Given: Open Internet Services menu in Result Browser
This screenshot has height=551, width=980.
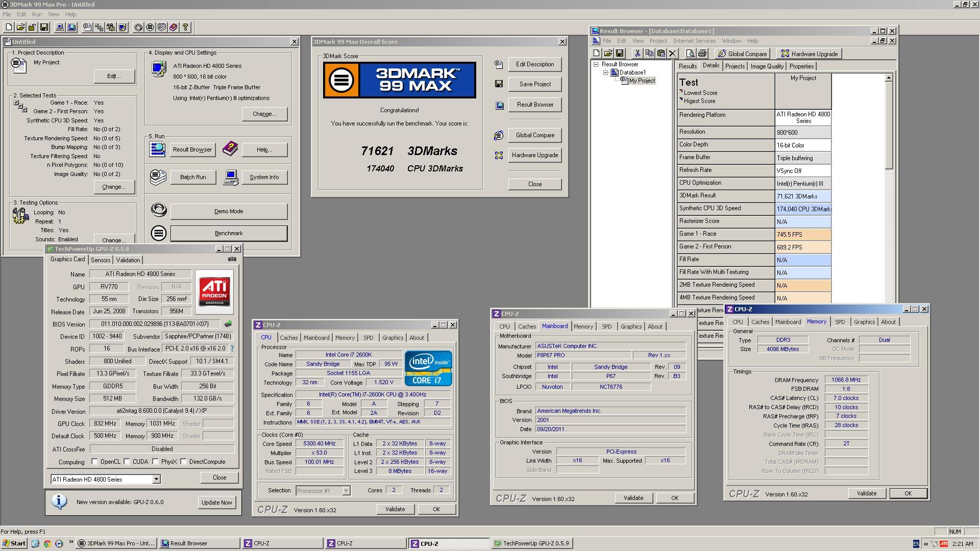Looking at the screenshot, I should pos(694,41).
